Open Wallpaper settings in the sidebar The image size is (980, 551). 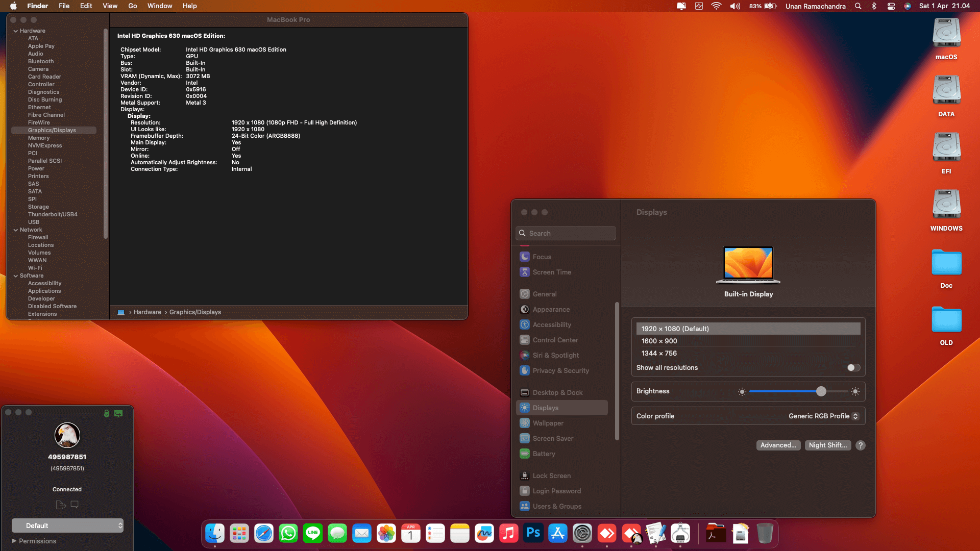(547, 423)
